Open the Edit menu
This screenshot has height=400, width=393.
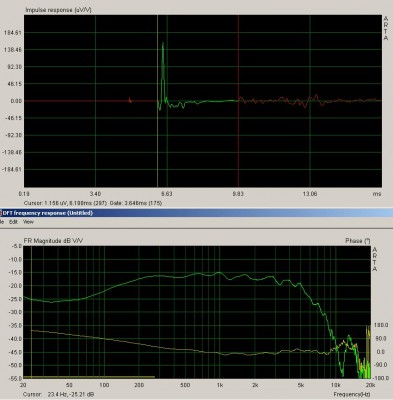(13, 222)
